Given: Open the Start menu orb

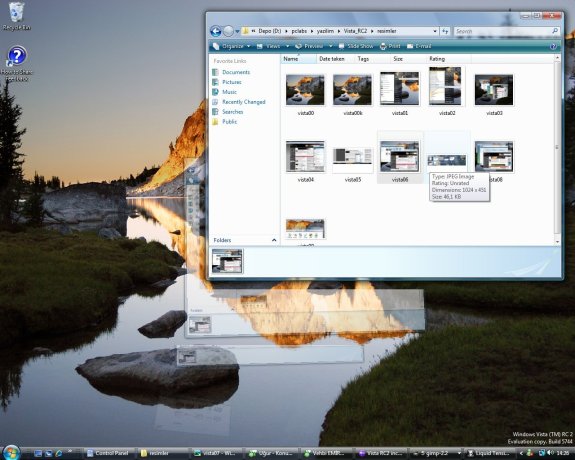Looking at the screenshot, I should point(11,453).
